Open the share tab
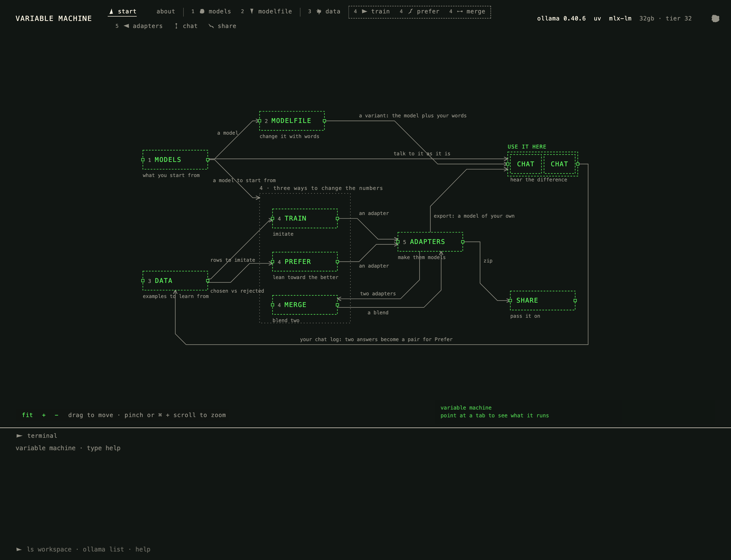The height and width of the screenshot is (560, 731). (x=222, y=26)
